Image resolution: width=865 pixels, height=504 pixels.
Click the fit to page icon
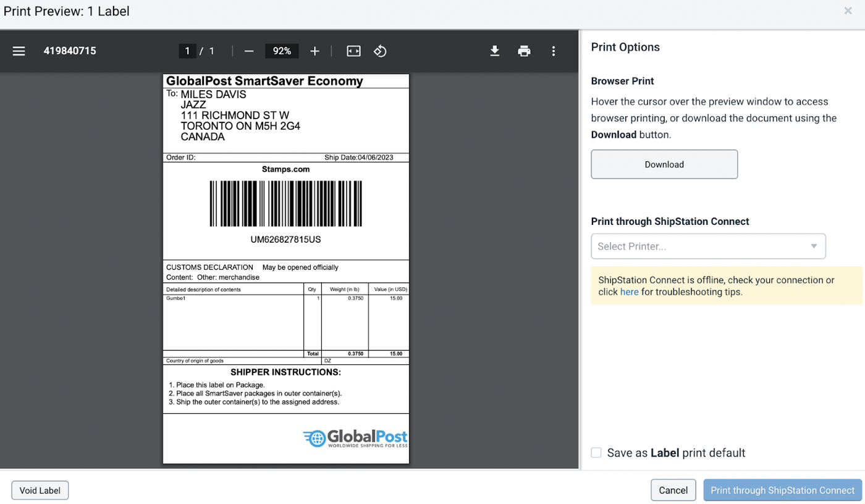pyautogui.click(x=353, y=51)
